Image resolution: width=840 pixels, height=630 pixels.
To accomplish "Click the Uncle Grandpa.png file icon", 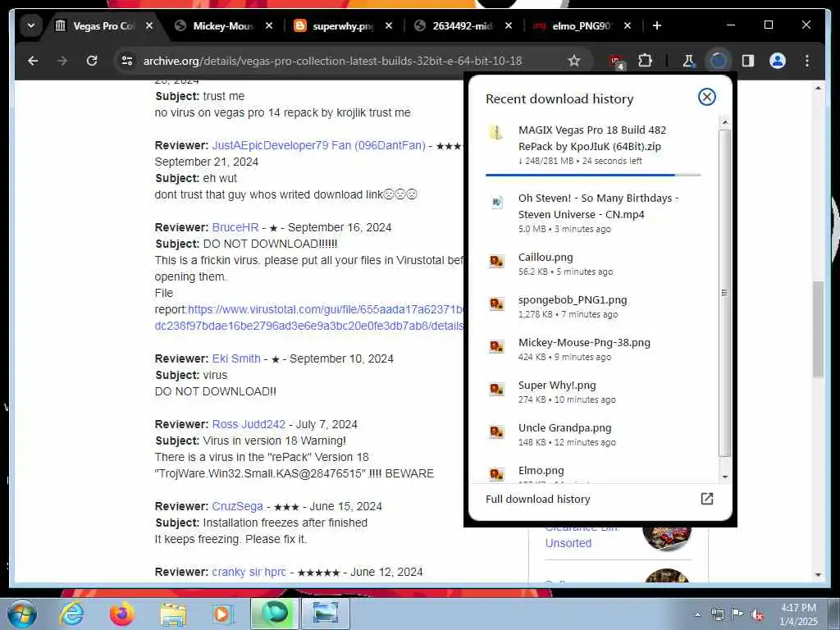I will pyautogui.click(x=496, y=431).
